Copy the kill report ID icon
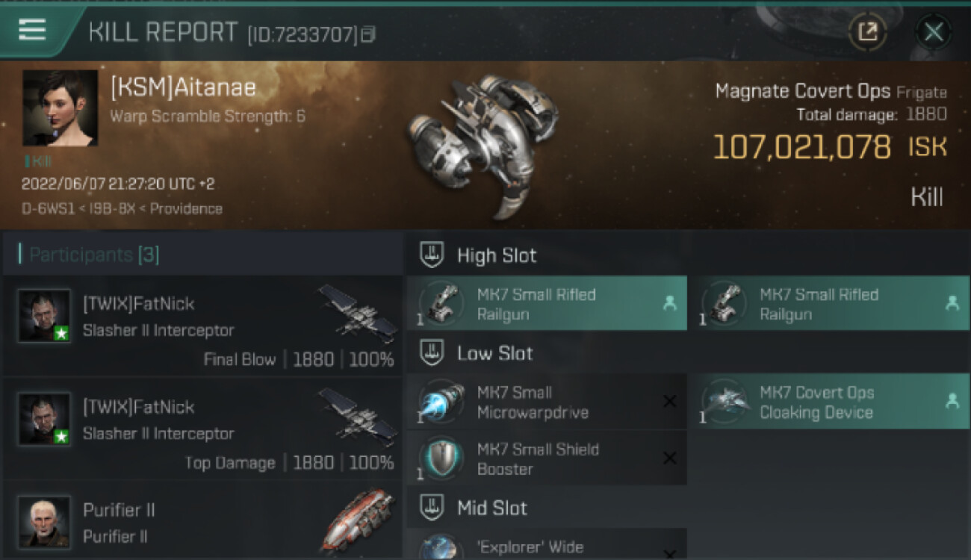The image size is (971, 560). click(x=368, y=34)
